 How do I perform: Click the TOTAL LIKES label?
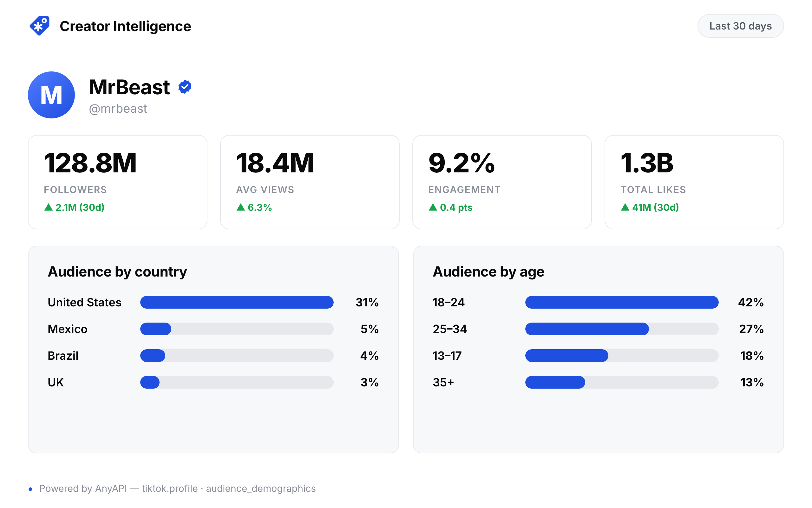coord(653,190)
